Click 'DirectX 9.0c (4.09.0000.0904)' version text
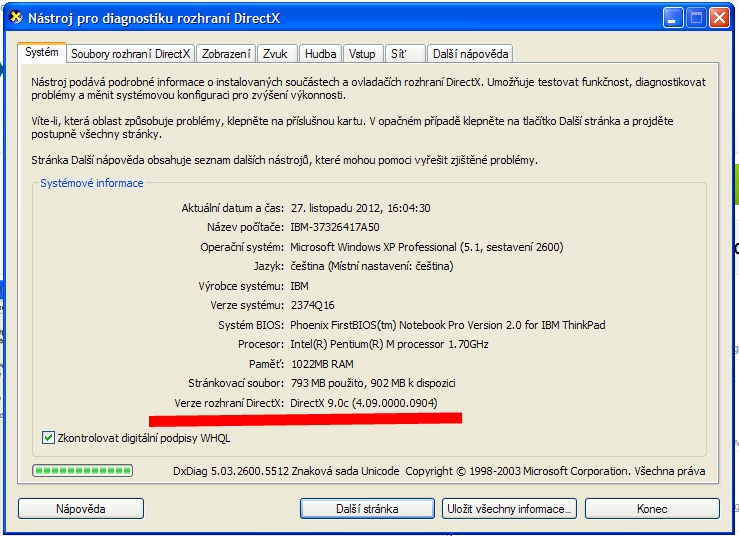 [x=364, y=403]
